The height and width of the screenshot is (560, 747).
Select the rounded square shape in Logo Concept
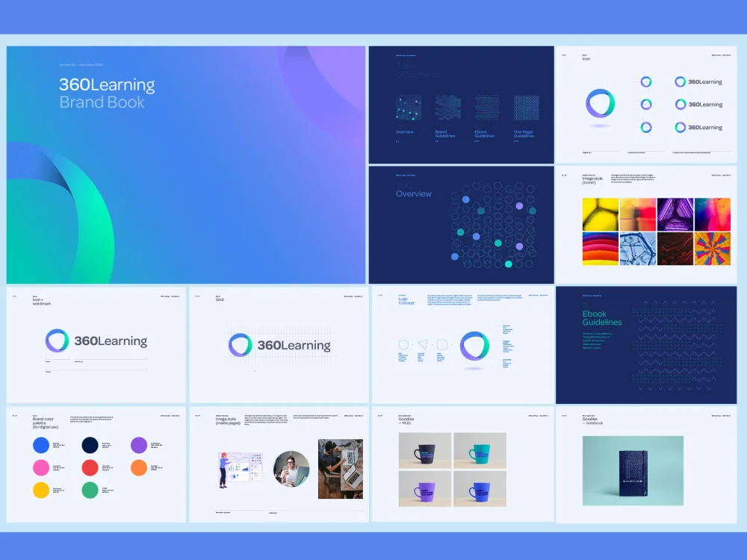point(442,345)
